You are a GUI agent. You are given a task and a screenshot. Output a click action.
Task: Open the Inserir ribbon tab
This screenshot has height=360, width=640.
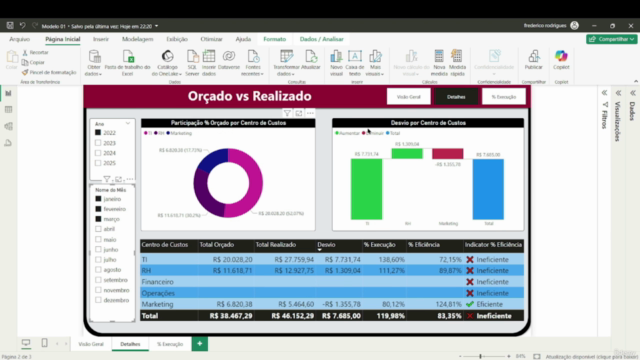click(101, 39)
